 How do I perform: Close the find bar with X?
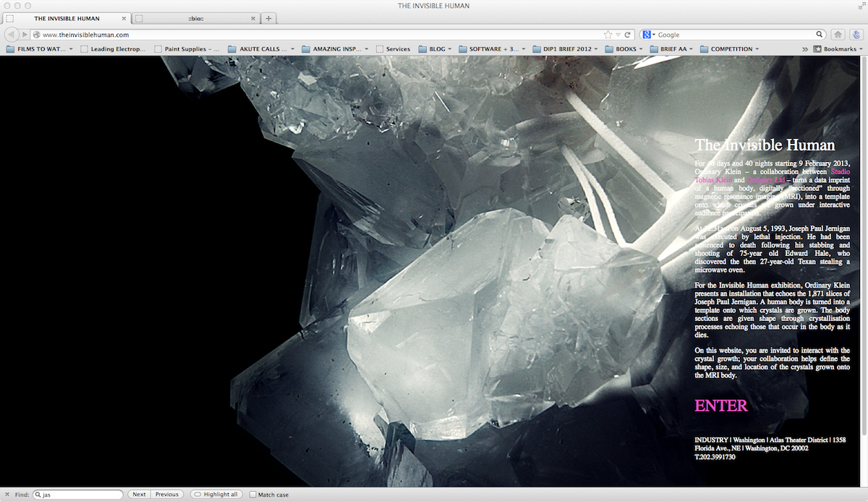7,494
